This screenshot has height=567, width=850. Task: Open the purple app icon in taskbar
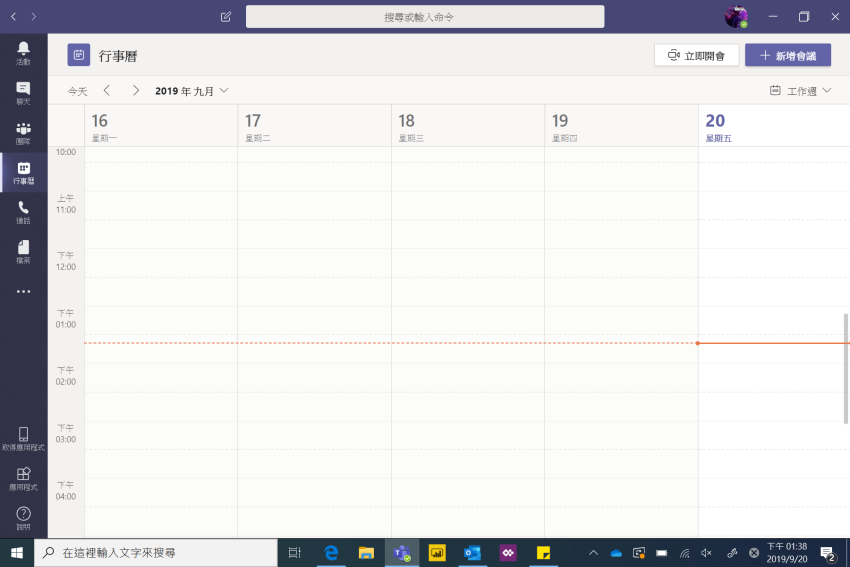click(508, 552)
